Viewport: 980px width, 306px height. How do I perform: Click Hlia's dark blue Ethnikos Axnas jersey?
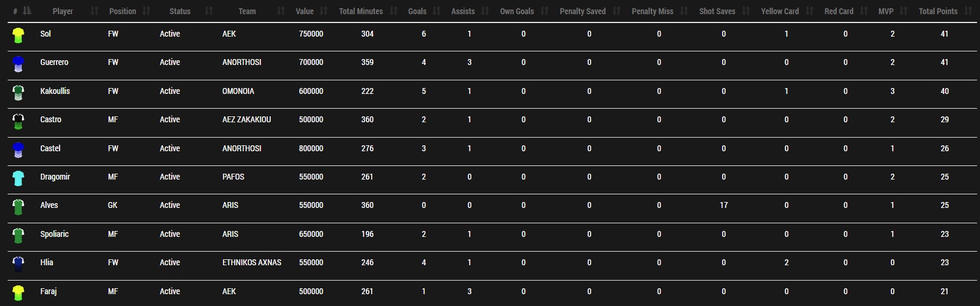18,263
